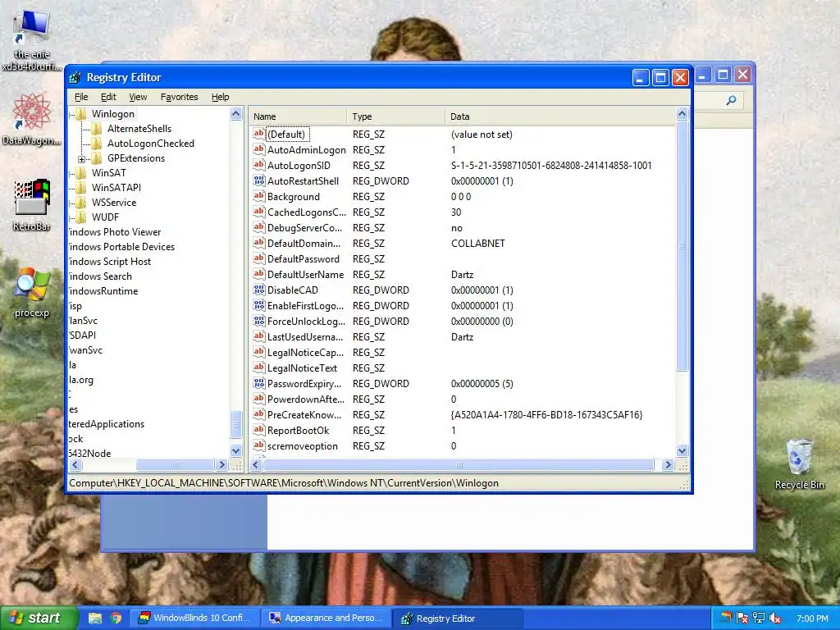Select the ReportBootOk value name
The width and height of the screenshot is (840, 630).
(298, 430)
